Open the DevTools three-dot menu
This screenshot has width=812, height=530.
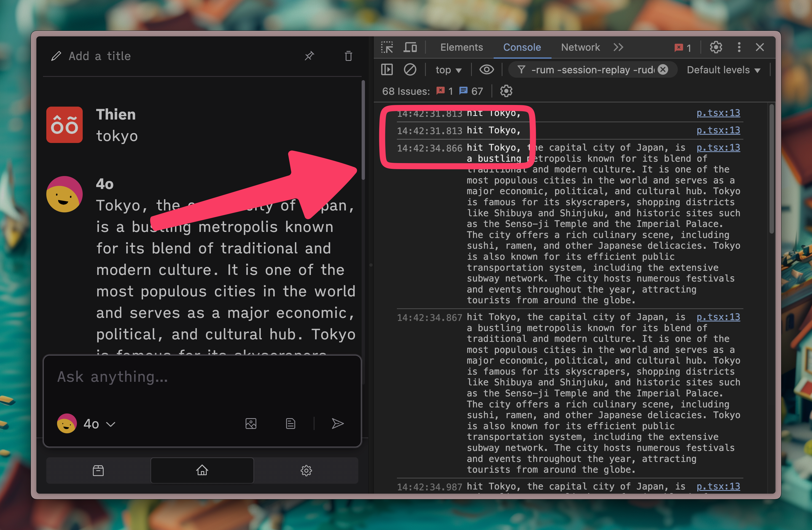pos(739,47)
